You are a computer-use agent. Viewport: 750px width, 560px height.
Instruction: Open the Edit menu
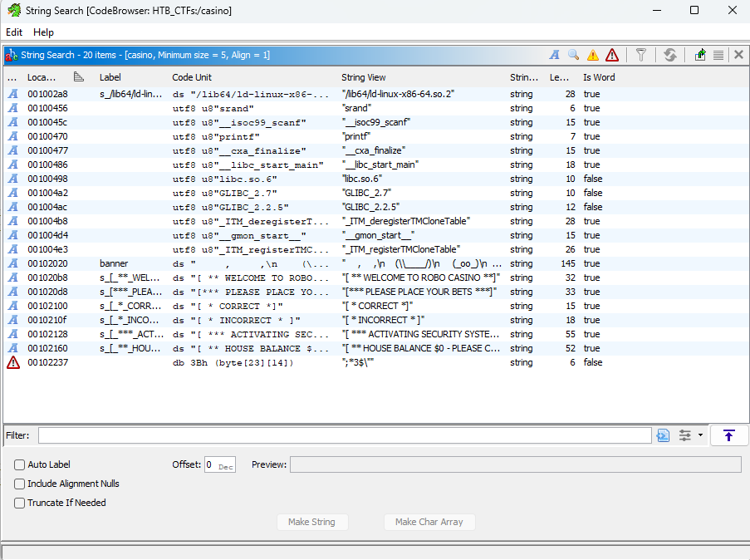pyautogui.click(x=14, y=32)
